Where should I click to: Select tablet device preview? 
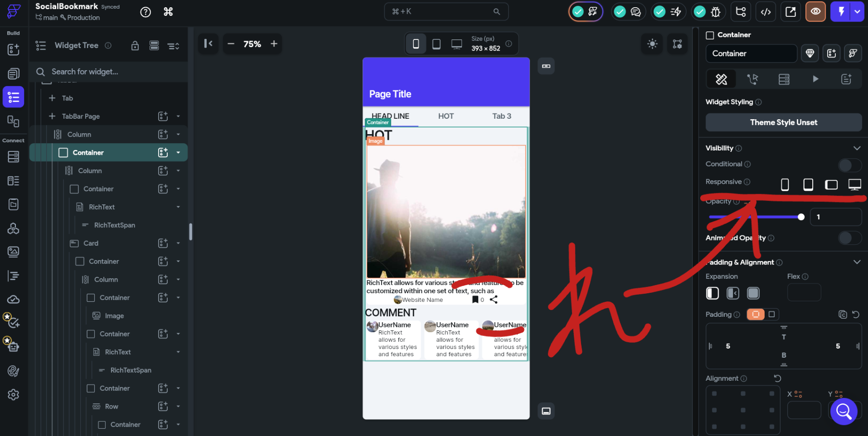tap(436, 44)
